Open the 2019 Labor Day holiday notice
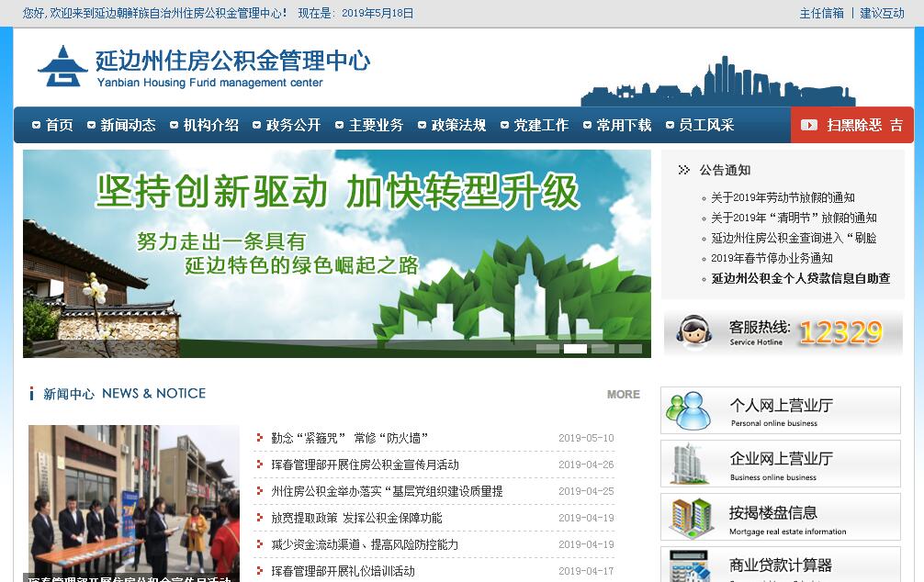 click(783, 197)
